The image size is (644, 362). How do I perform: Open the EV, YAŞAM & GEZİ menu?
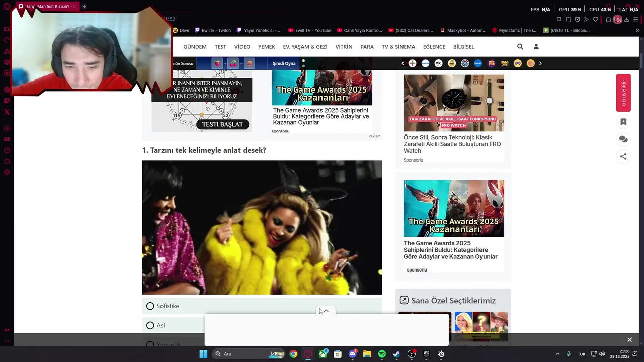(305, 47)
